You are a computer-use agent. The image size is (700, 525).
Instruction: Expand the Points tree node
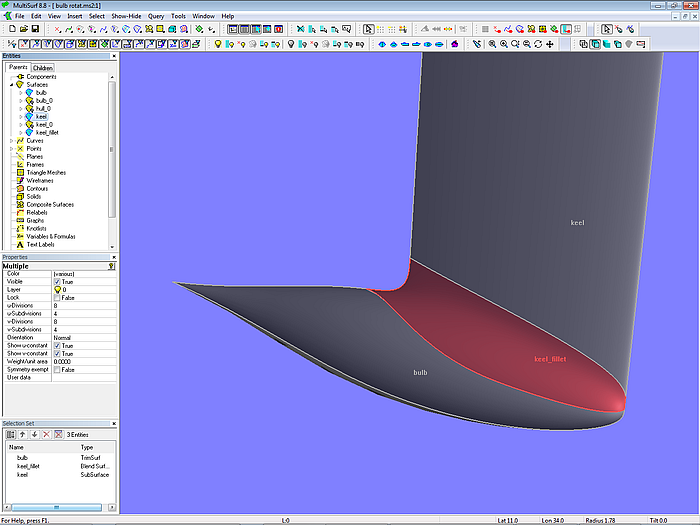point(11,149)
